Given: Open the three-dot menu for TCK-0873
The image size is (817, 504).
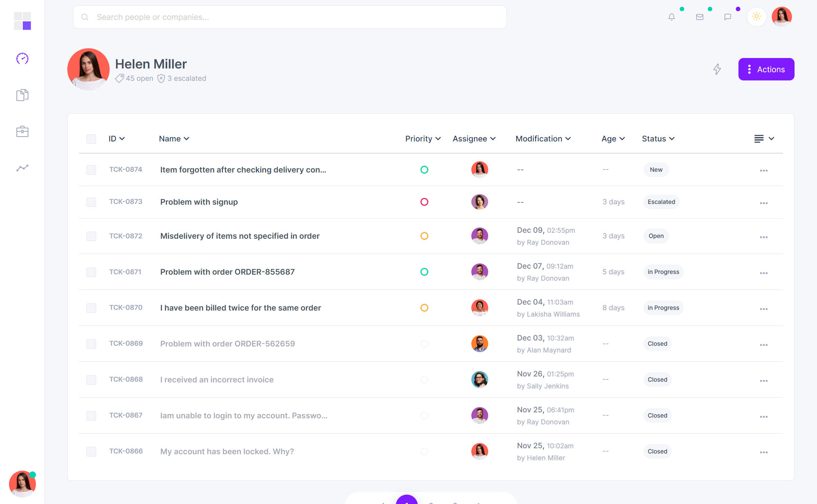Looking at the screenshot, I should click(764, 202).
